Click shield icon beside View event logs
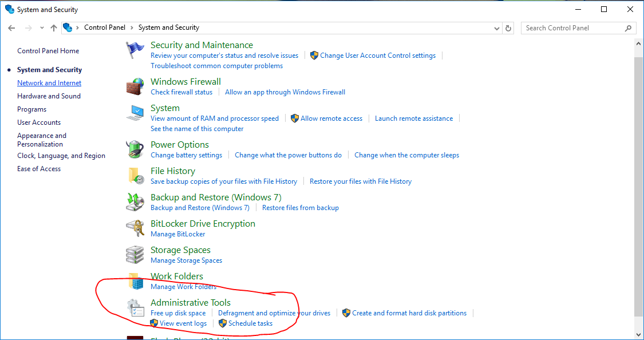Image resolution: width=644 pixels, height=340 pixels. click(x=154, y=323)
